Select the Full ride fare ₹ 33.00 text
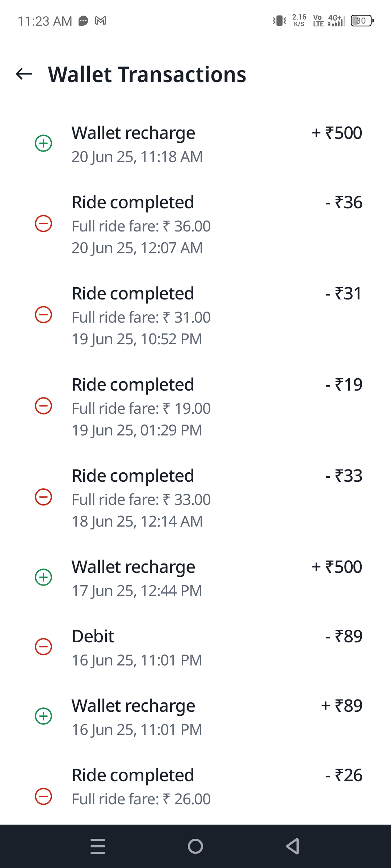The height and width of the screenshot is (868, 391). click(x=141, y=500)
